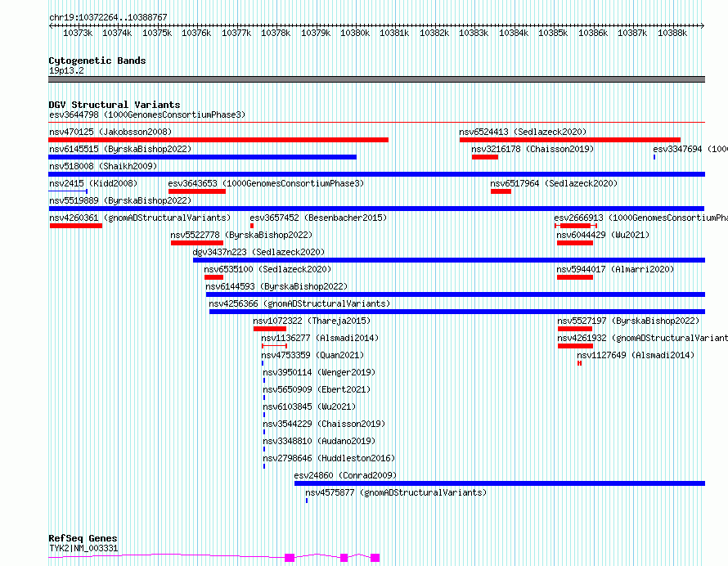Select nsv4256366 (gnomADStructuralVariants) label
Image resolution: width=728 pixels, height=566 pixels.
click(299, 303)
